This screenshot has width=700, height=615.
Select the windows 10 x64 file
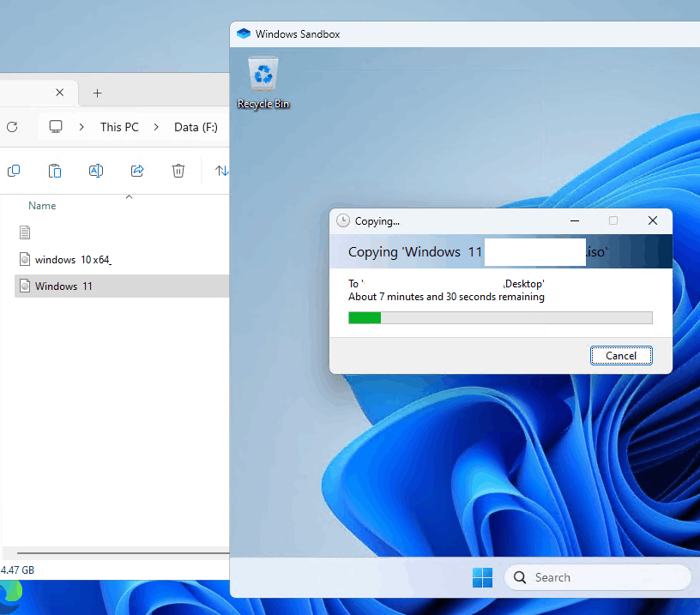[73, 260]
